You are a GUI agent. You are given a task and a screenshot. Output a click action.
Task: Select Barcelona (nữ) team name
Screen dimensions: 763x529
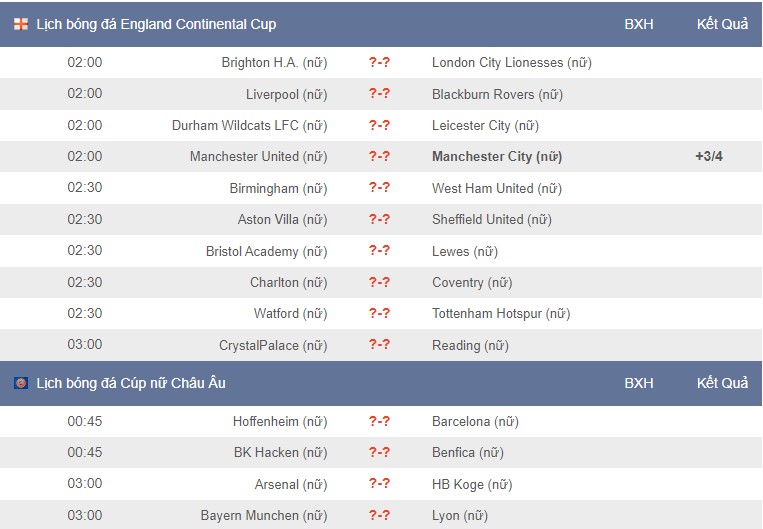(475, 421)
